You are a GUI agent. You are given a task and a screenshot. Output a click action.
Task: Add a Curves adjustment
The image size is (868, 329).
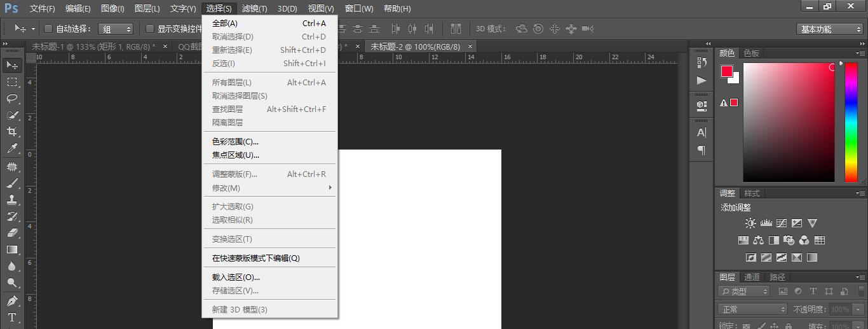782,223
